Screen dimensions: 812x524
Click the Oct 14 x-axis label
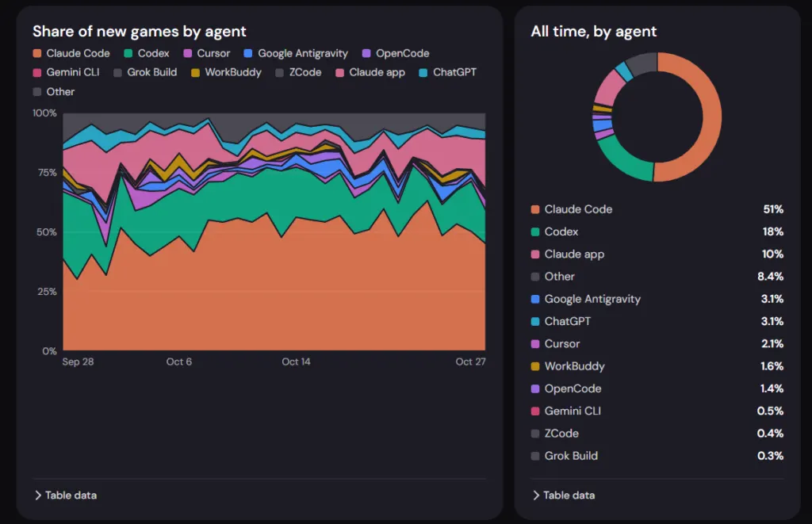tap(297, 362)
